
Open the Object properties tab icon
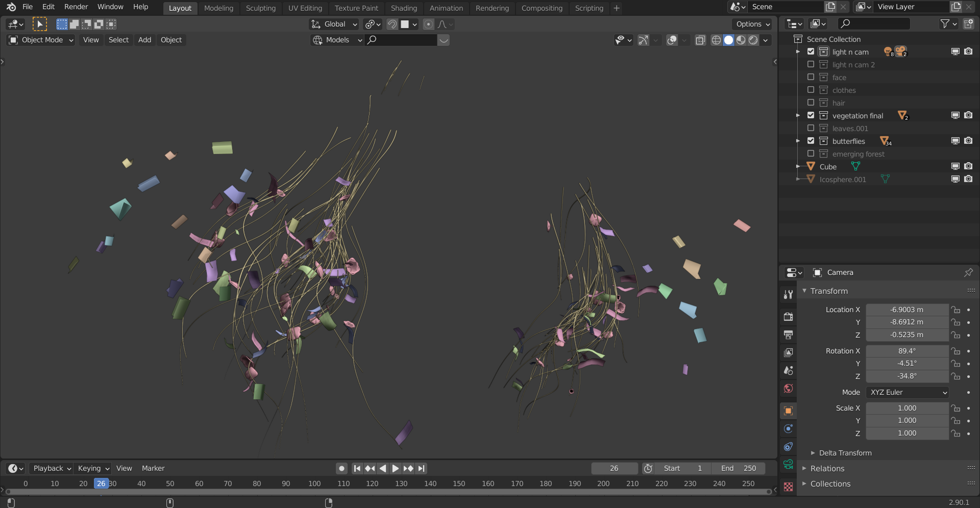point(788,411)
